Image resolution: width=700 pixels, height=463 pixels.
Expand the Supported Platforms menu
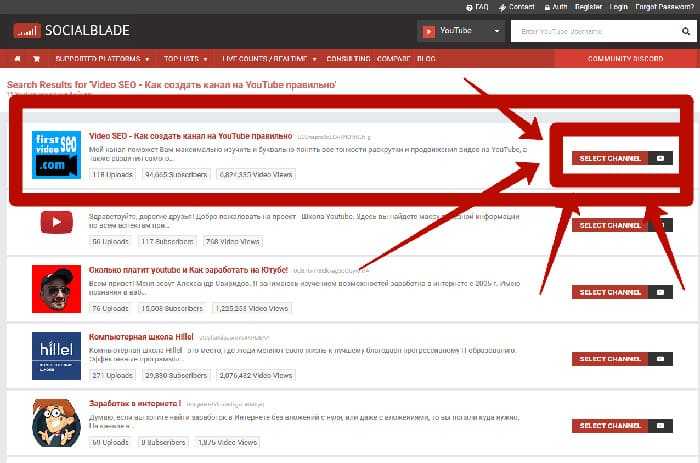[102, 59]
